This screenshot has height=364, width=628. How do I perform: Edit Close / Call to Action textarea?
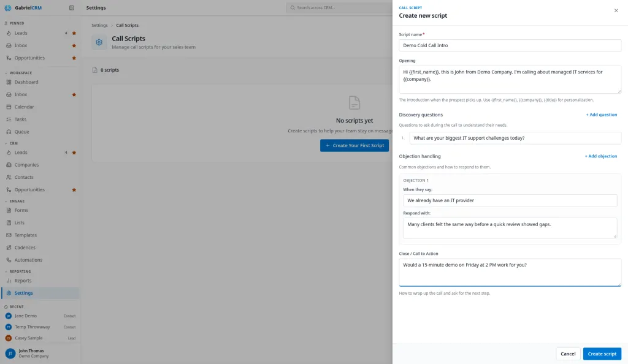point(510,273)
